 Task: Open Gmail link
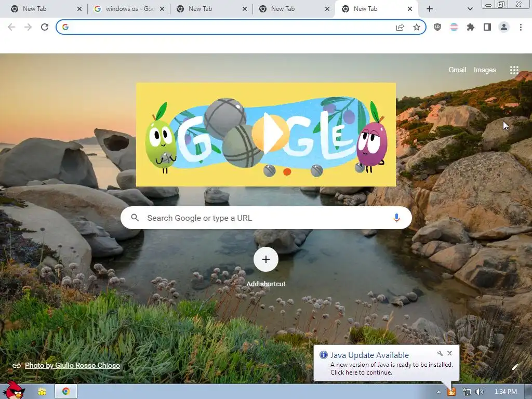click(457, 70)
